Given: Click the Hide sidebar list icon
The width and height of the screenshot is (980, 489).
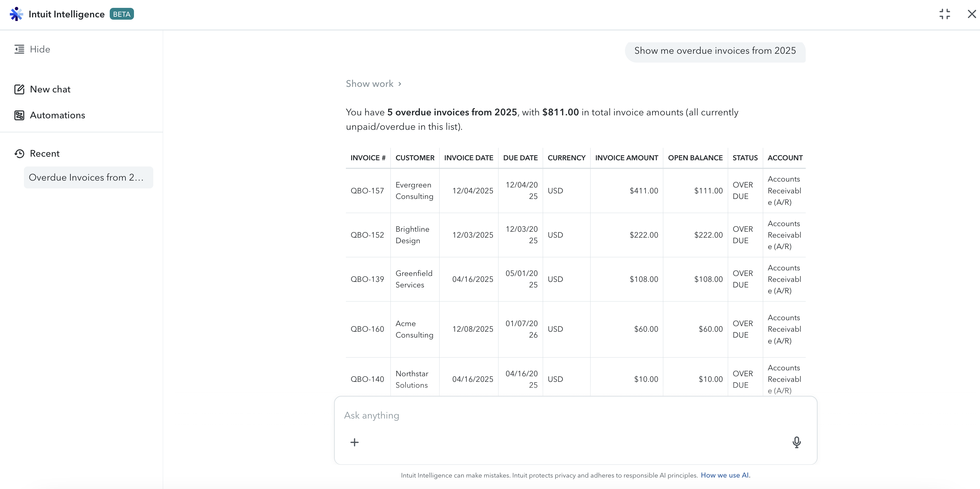Looking at the screenshot, I should (19, 49).
